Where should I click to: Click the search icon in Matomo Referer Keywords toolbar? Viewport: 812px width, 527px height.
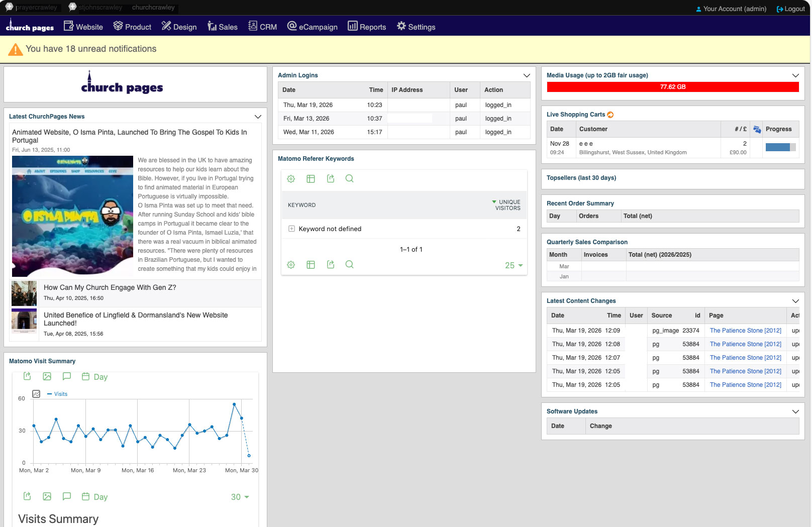click(349, 179)
